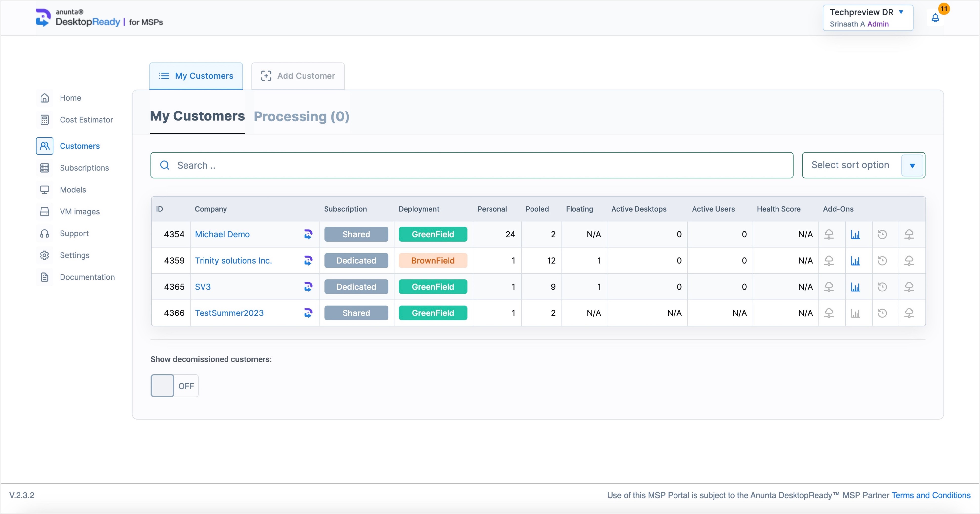Click the notification bell icon
The width and height of the screenshot is (980, 514).
[935, 18]
